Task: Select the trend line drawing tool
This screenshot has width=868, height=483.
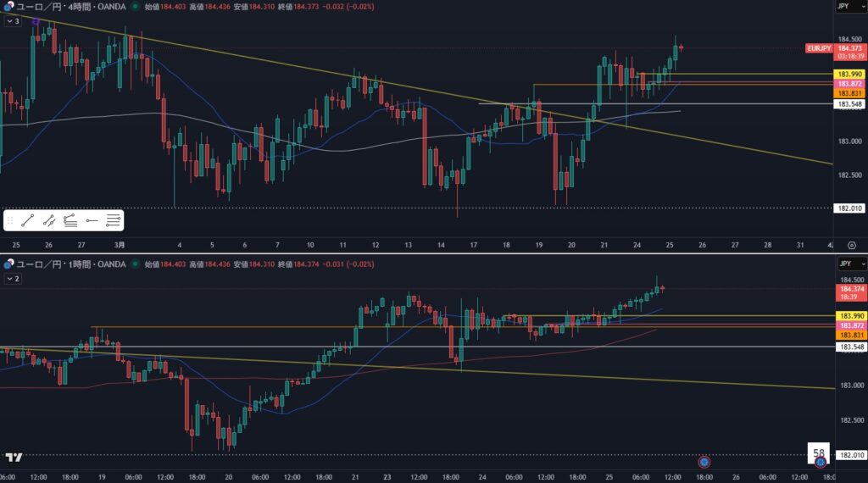Action: tap(27, 220)
